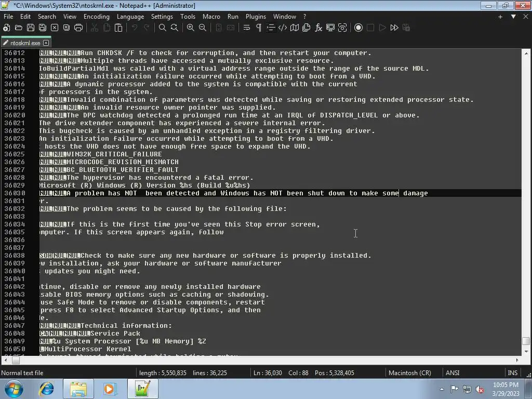Open the Search menu
The height and width of the screenshot is (399, 532).
tap(47, 17)
